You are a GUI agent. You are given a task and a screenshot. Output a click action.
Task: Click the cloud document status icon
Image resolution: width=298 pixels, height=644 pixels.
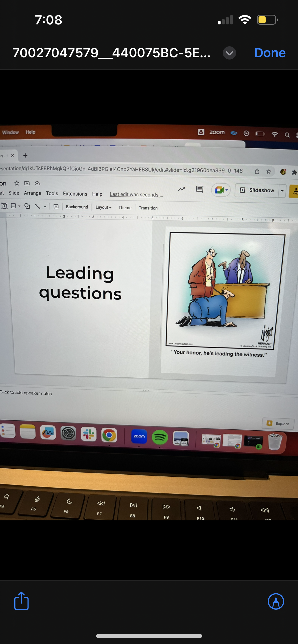37,183
